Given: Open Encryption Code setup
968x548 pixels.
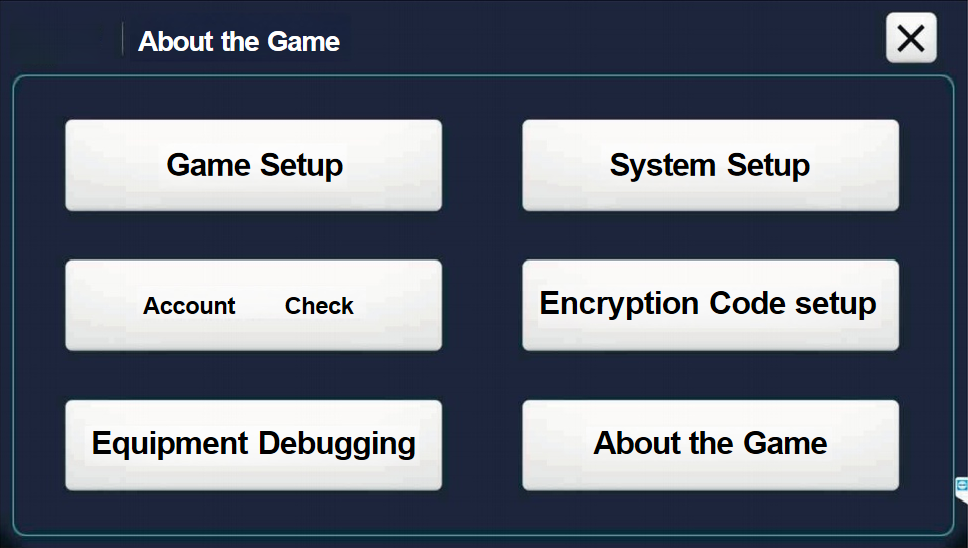Looking at the screenshot, I should coord(711,305).
